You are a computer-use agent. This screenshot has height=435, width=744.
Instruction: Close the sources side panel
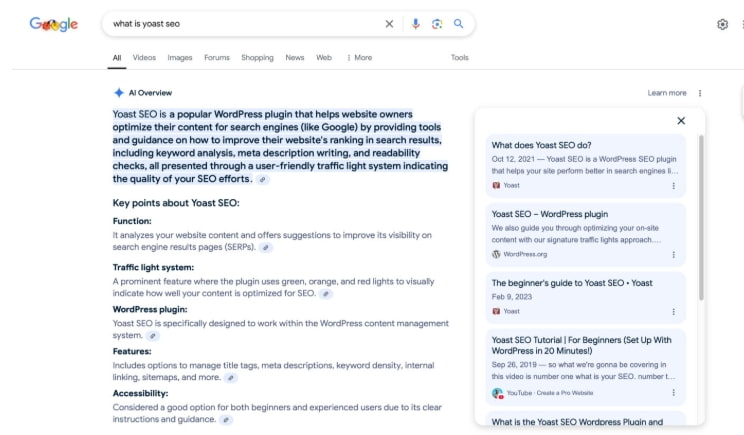pyautogui.click(x=681, y=121)
